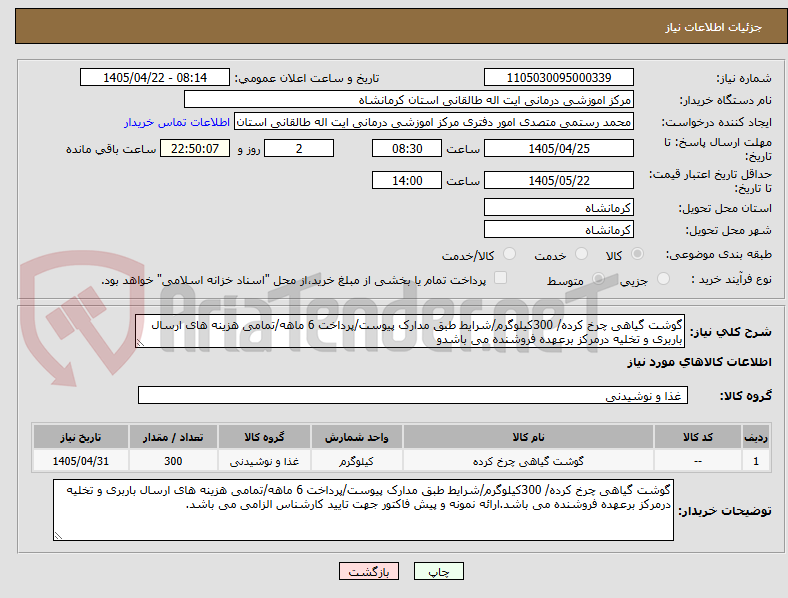Select the کالا/خدمت radio button

coord(510,254)
